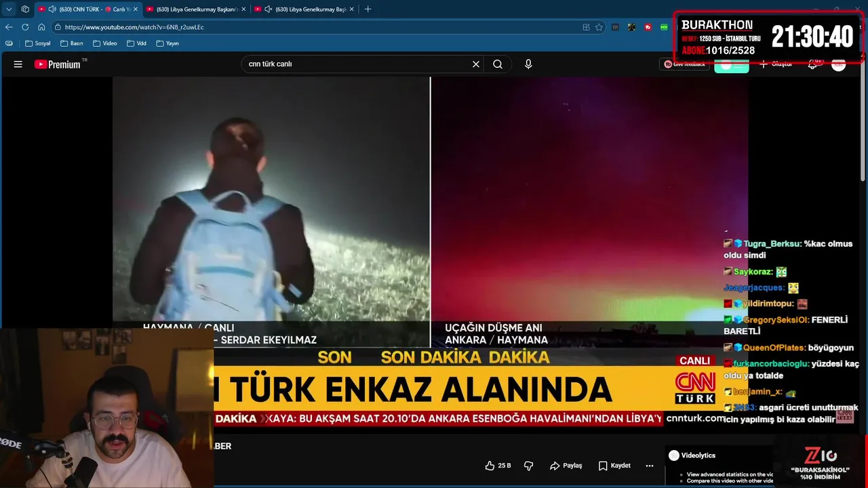Open more actions three-dot menu
The width and height of the screenshot is (868, 488).
[650, 466]
